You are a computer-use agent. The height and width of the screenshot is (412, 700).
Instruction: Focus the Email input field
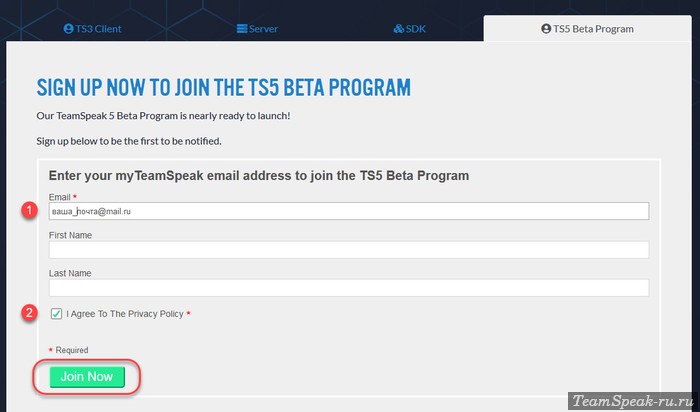[349, 211]
